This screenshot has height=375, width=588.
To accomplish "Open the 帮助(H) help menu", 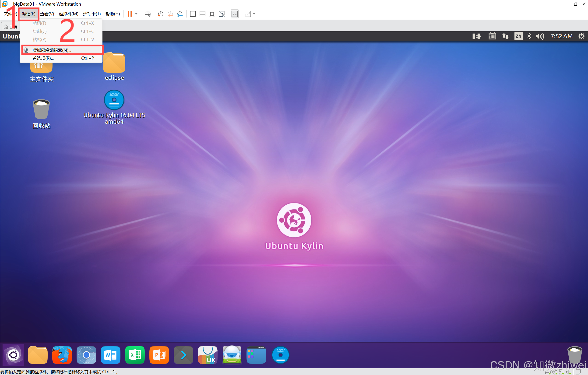I will click(113, 14).
